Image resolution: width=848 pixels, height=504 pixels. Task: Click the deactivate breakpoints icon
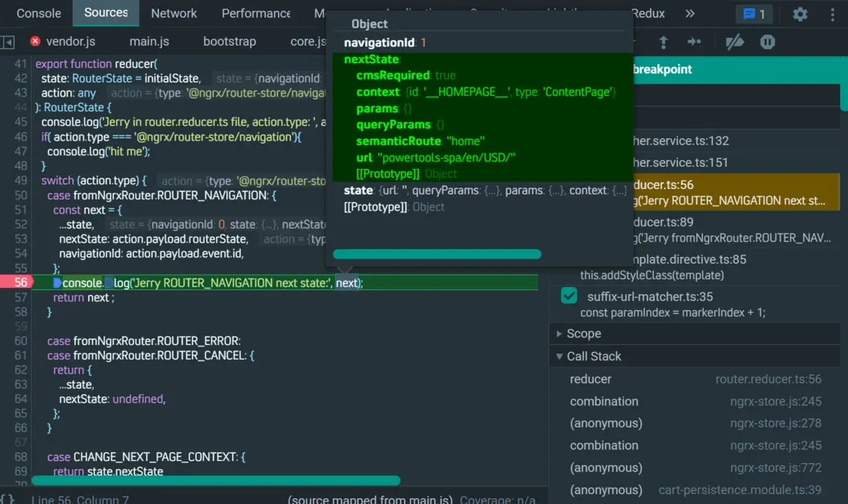734,42
